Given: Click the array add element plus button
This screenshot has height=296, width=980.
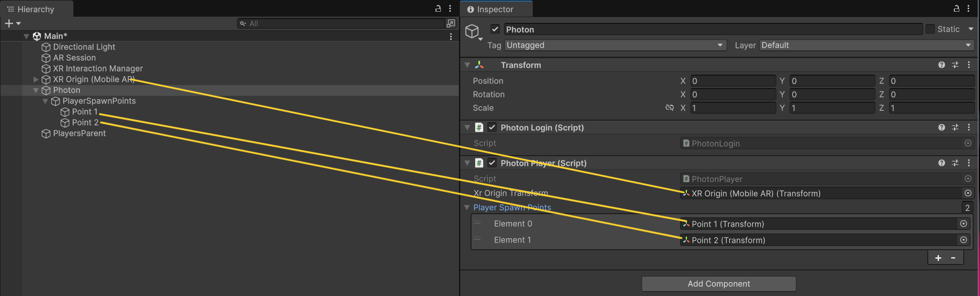Looking at the screenshot, I should click(x=938, y=258).
